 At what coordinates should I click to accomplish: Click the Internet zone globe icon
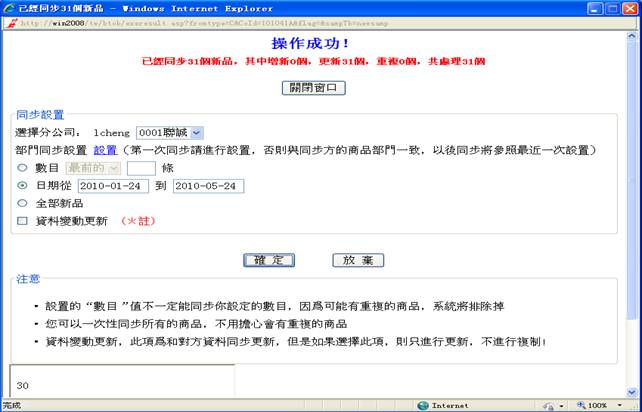pyautogui.click(x=422, y=405)
